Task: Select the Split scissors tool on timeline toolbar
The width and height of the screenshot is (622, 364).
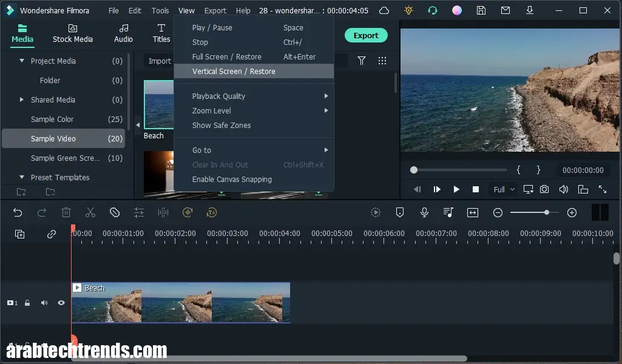Action: pyautogui.click(x=90, y=212)
